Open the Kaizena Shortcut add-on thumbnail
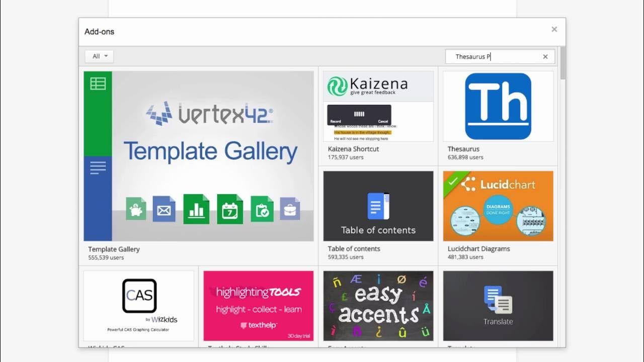 (x=378, y=106)
